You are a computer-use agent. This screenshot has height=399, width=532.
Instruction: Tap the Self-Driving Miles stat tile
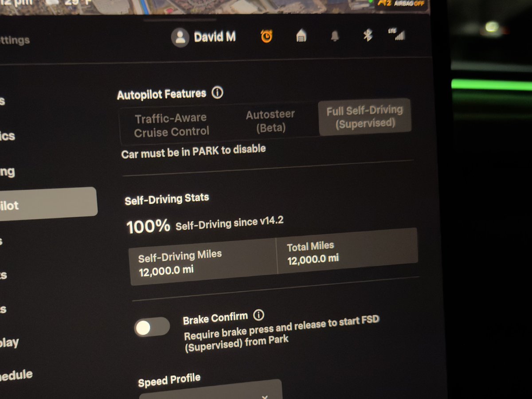[203, 262]
